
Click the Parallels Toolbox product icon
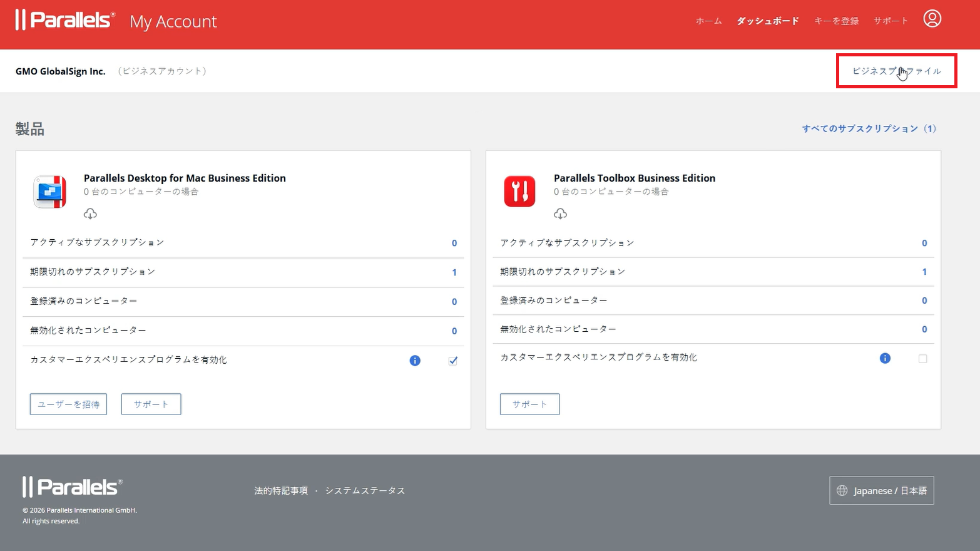(519, 191)
